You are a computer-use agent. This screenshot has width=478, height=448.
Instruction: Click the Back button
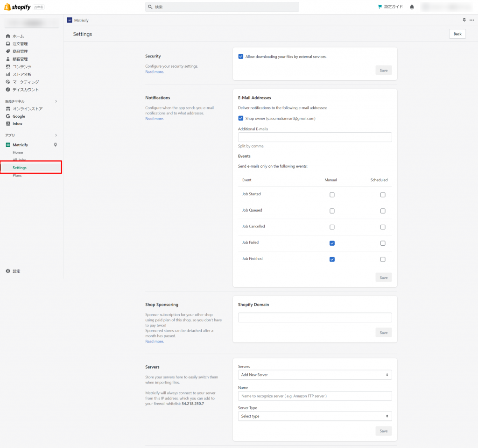[457, 34]
